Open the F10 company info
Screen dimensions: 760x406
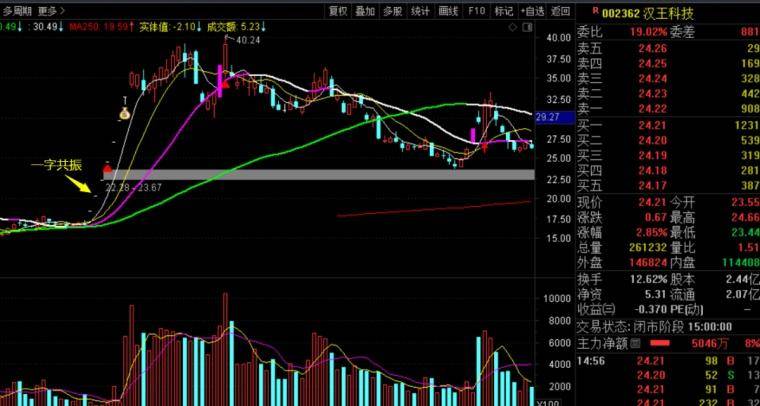(x=476, y=11)
